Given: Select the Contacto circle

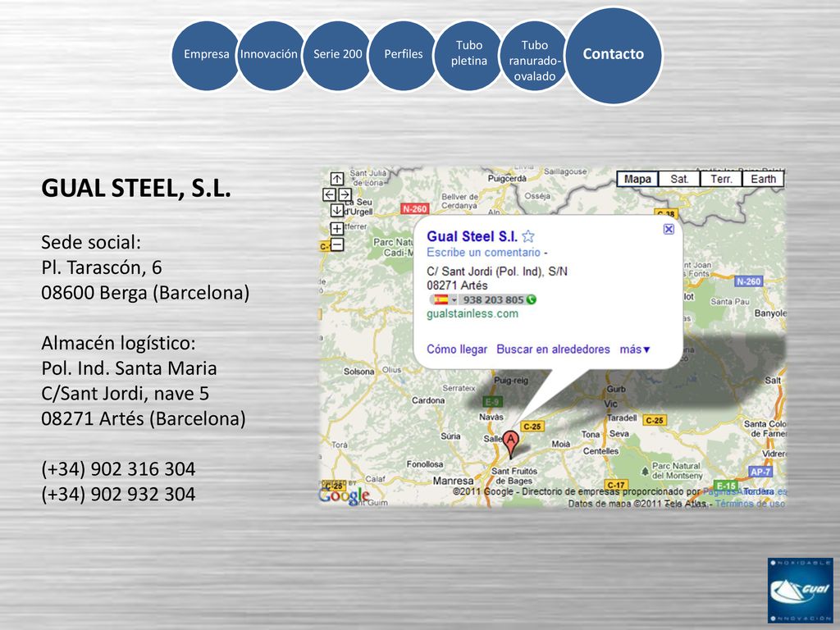Looking at the screenshot, I should click(614, 55).
